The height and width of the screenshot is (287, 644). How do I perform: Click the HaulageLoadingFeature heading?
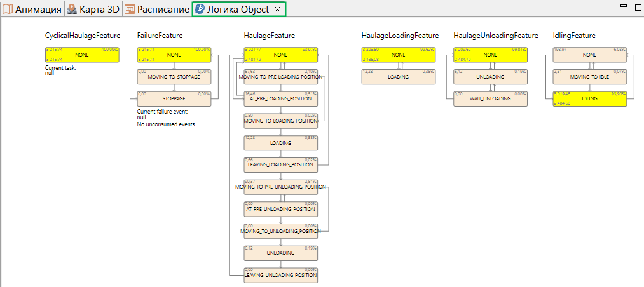click(x=400, y=36)
